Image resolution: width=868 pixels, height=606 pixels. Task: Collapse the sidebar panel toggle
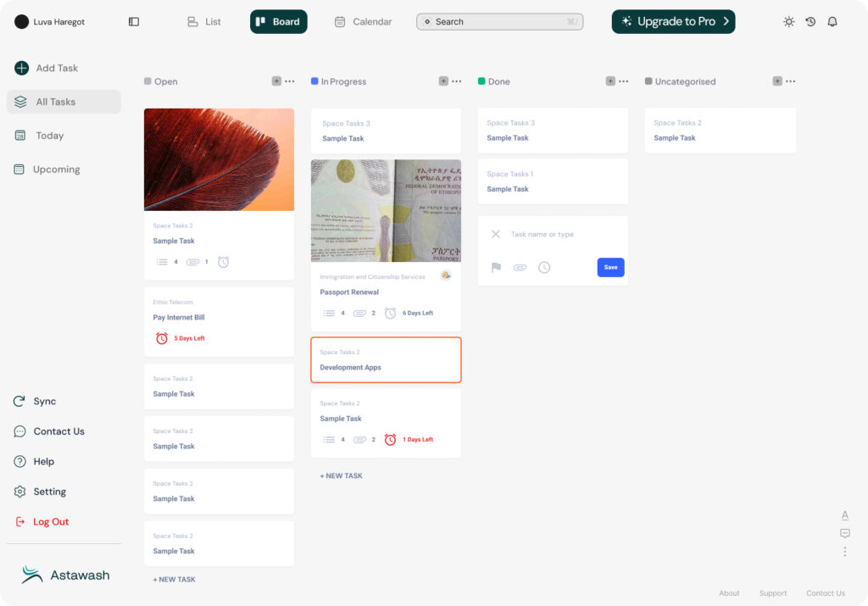[134, 22]
